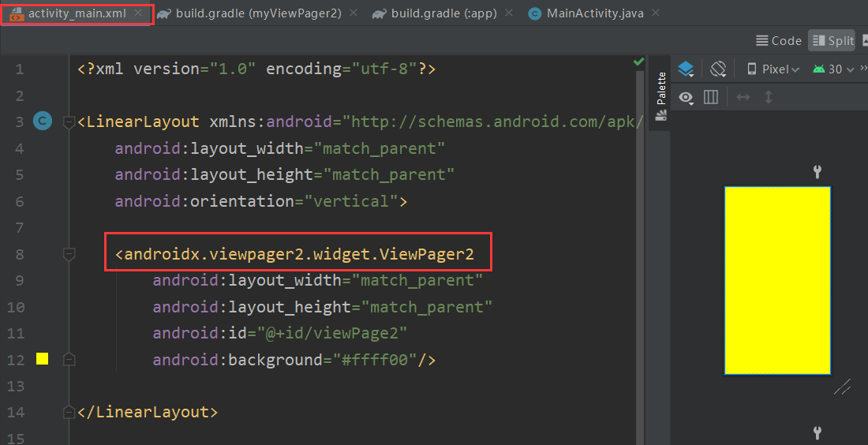Collapse the LinearLayout fold marker on line 3
Image resolution: width=868 pixels, height=445 pixels.
pyautogui.click(x=69, y=122)
